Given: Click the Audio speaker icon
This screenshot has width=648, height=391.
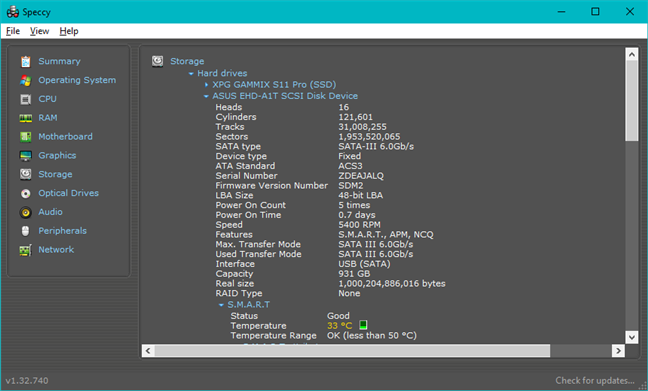Looking at the screenshot, I should click(26, 212).
